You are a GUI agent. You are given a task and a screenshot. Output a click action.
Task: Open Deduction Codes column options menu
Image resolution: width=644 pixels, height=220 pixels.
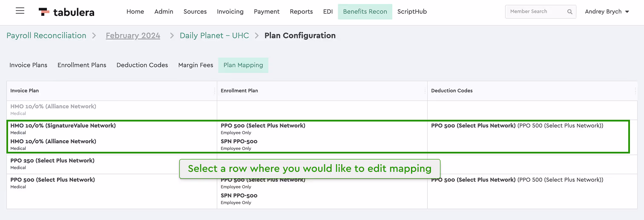pyautogui.click(x=635, y=91)
